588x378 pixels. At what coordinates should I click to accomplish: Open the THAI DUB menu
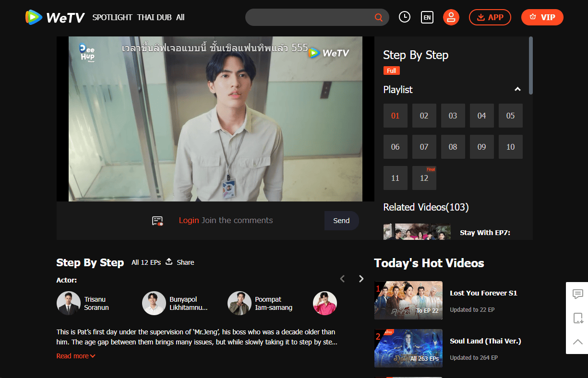154,17
